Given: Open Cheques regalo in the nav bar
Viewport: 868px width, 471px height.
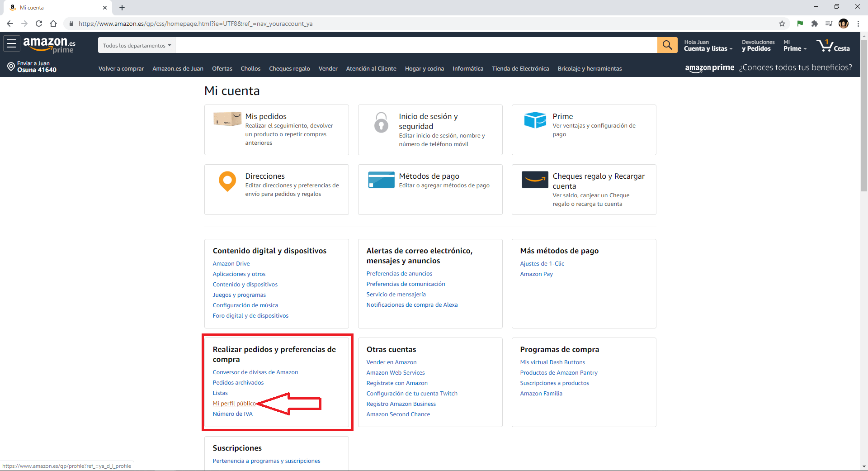Looking at the screenshot, I should click(289, 69).
